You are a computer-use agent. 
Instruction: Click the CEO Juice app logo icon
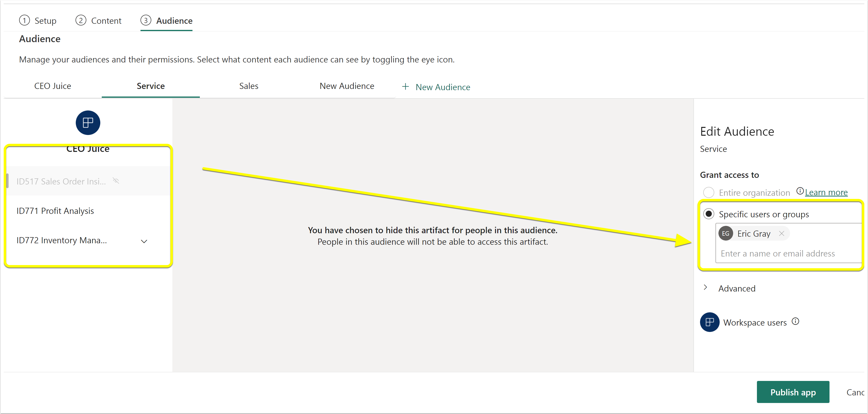click(x=88, y=122)
